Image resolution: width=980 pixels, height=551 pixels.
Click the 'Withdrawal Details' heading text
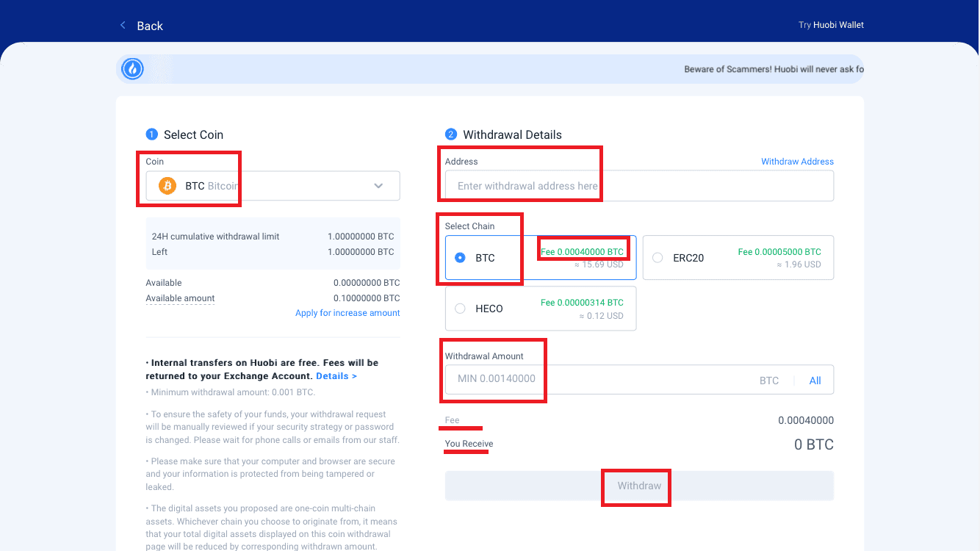coord(512,134)
